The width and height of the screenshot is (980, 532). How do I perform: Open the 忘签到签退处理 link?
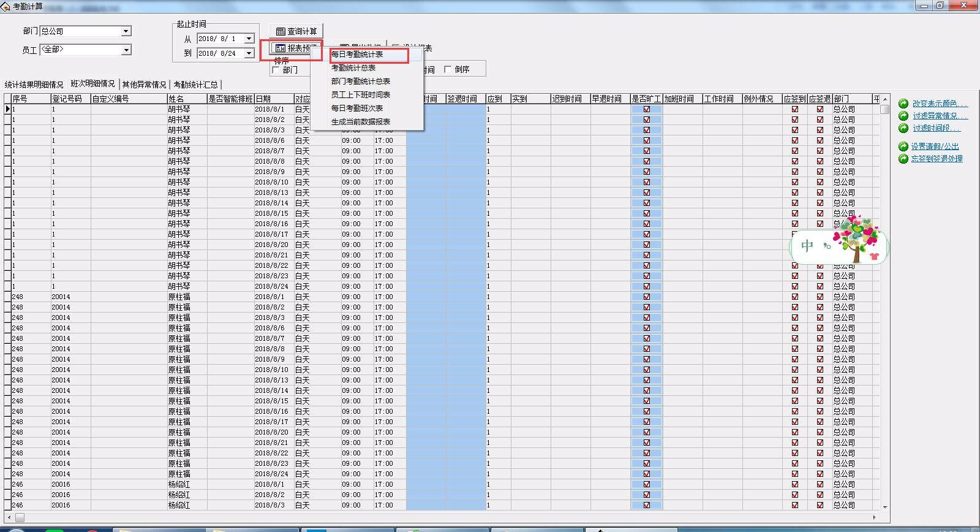pos(937,159)
